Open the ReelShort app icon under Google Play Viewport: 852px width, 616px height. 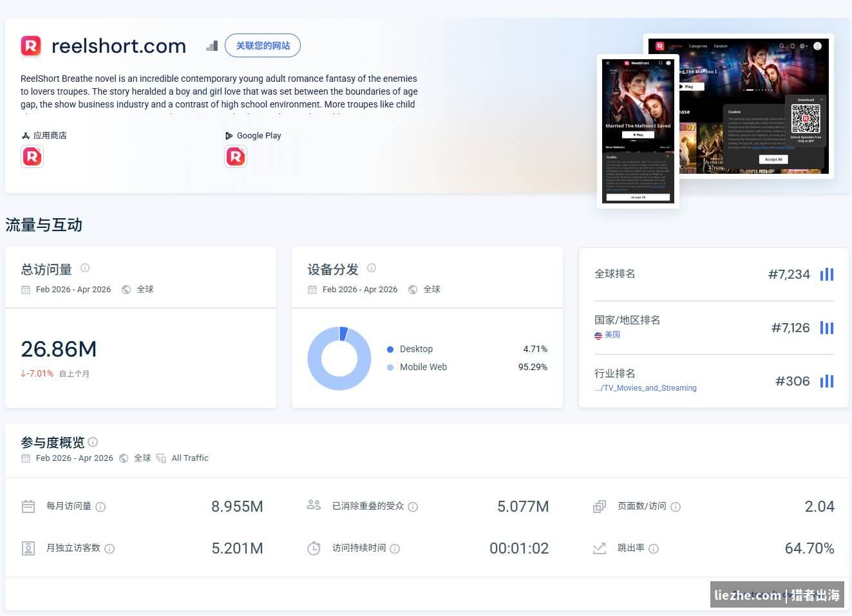[x=236, y=156]
